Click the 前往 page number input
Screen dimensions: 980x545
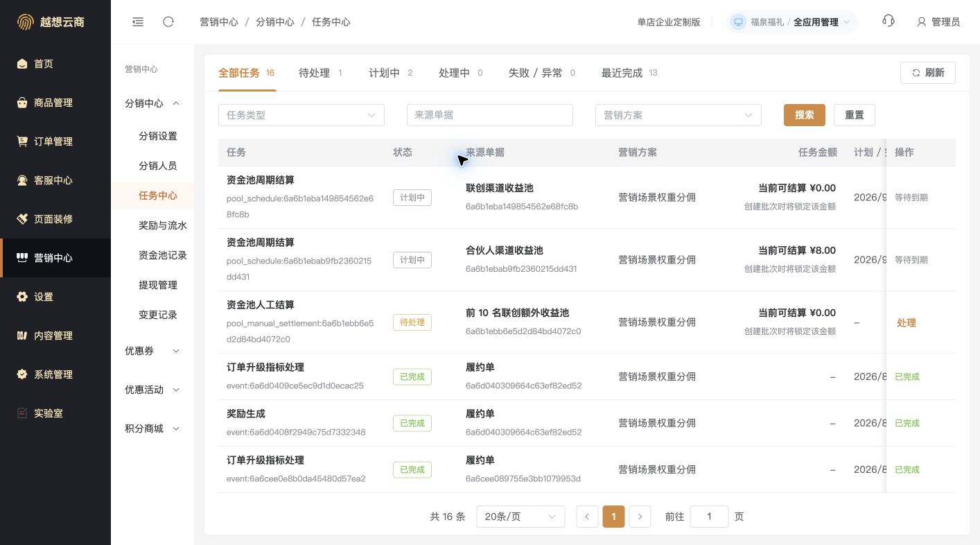709,517
